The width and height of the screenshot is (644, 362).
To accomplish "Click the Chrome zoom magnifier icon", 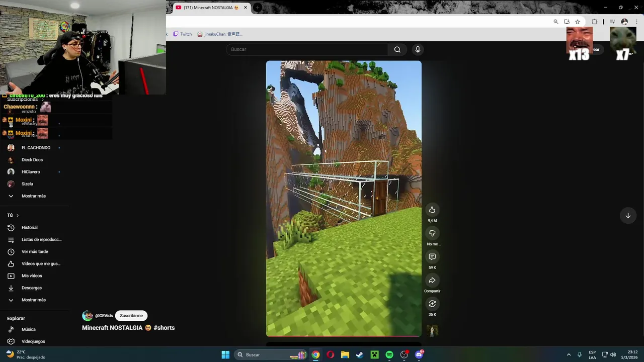I will [x=556, y=22].
